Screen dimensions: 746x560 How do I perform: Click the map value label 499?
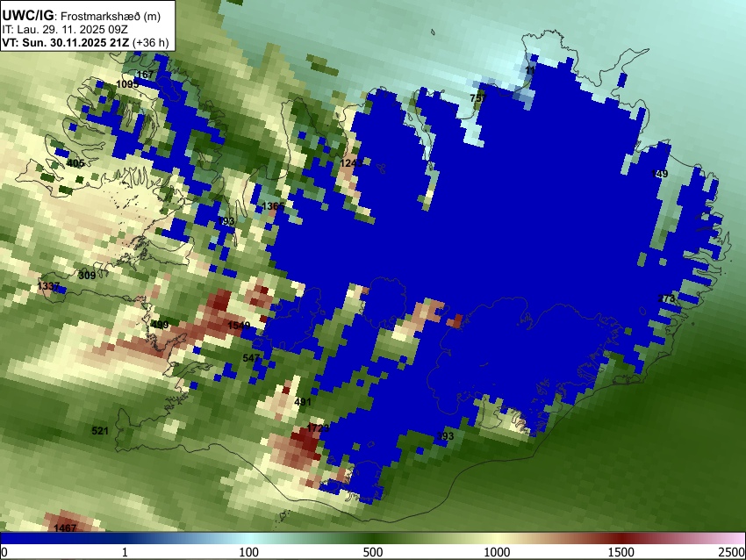160,325
